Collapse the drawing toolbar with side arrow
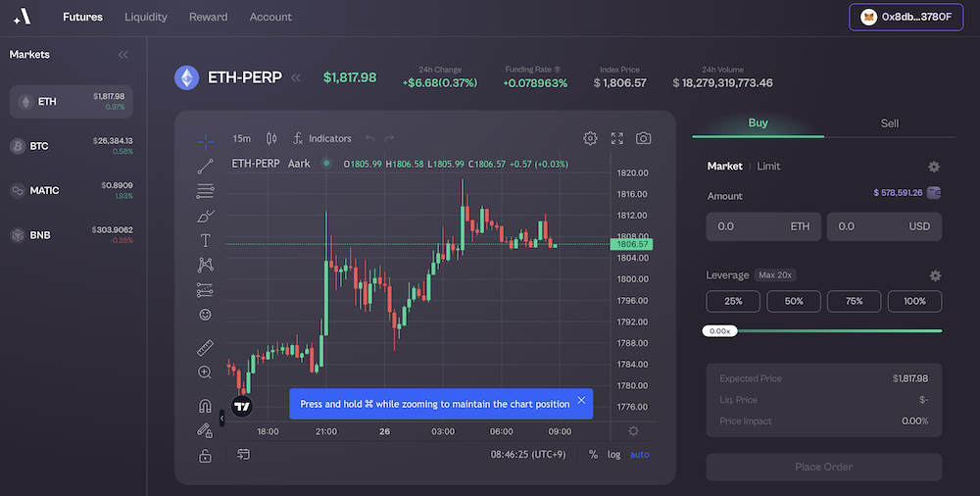 click(221, 418)
